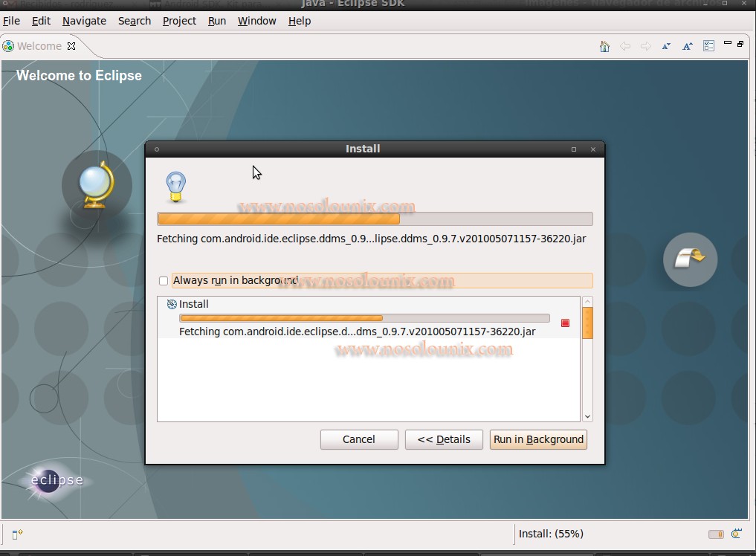Open Install dialog window menu circle button
The image size is (756, 556).
click(x=157, y=149)
